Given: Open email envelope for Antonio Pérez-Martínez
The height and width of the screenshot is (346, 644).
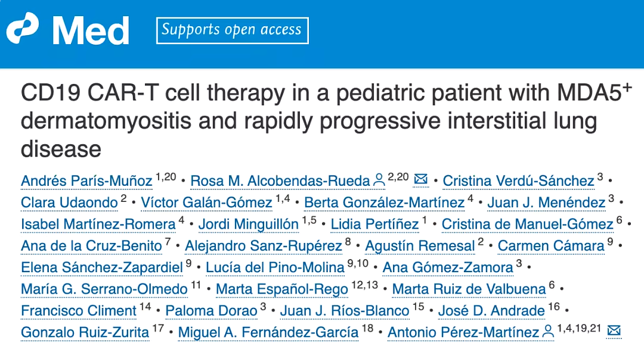Looking at the screenshot, I should pyautogui.click(x=614, y=330).
